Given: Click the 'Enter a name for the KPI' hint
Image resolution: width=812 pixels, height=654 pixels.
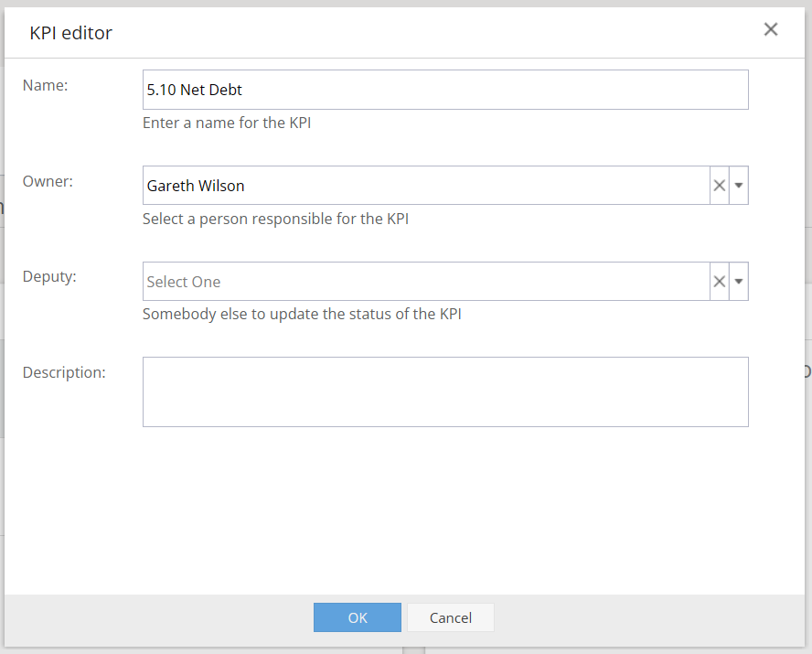Looking at the screenshot, I should (x=227, y=123).
